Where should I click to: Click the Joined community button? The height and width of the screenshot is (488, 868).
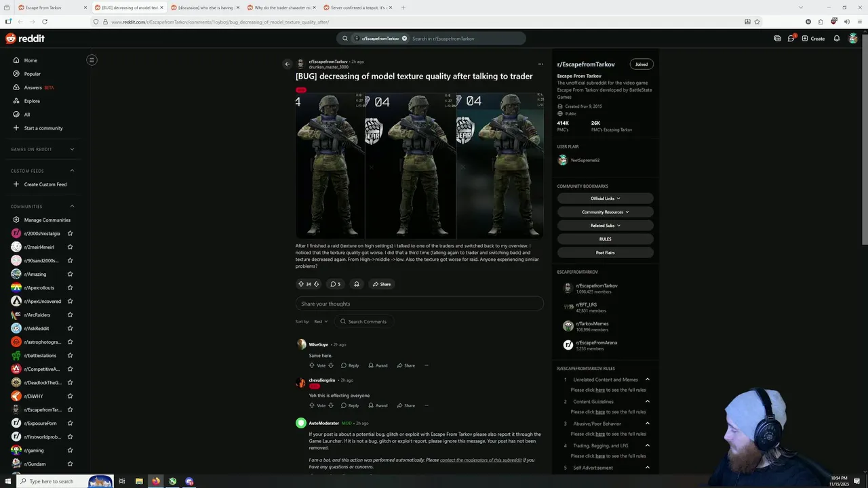[641, 64]
